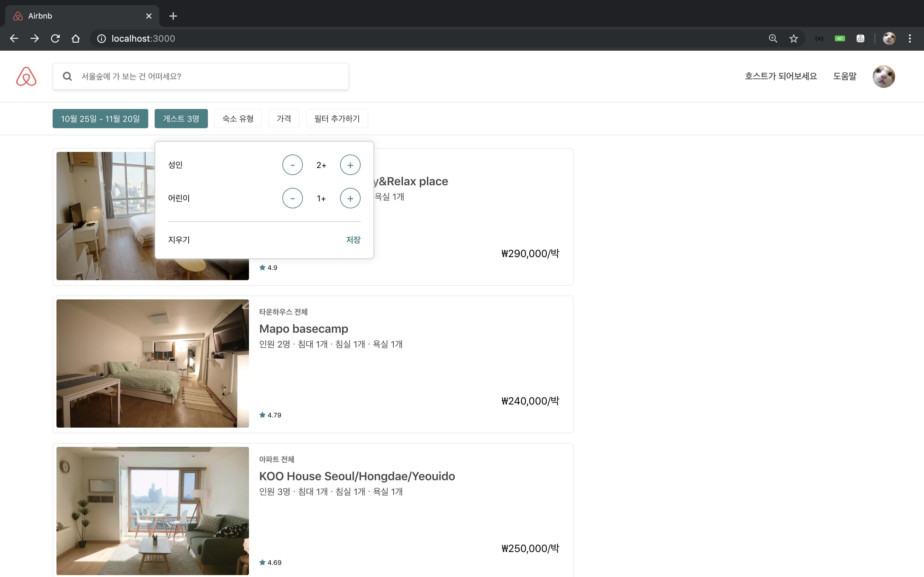This screenshot has width=924, height=577.
Task: Click the search input field
Action: point(206,76)
